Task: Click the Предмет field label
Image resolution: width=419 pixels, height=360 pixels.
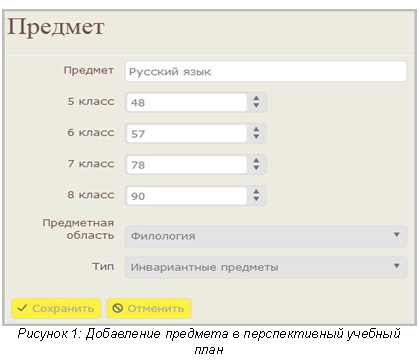Action: coord(89,70)
